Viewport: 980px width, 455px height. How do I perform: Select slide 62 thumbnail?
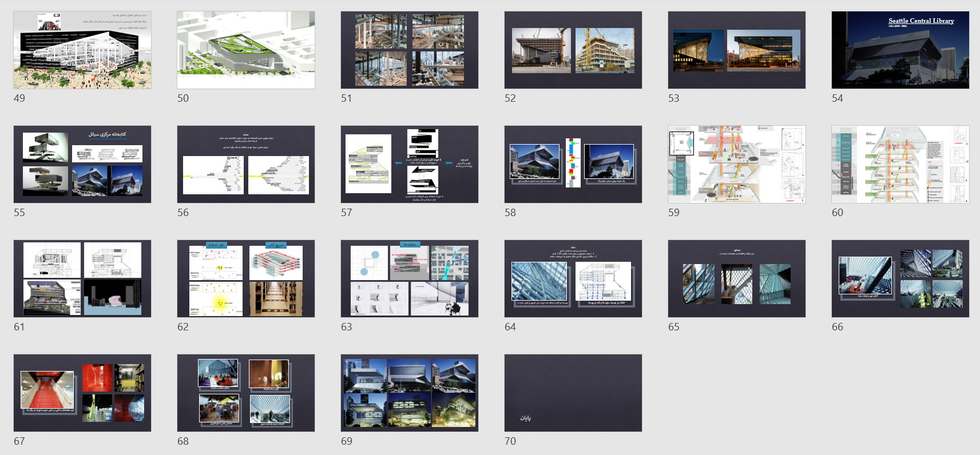tap(246, 278)
